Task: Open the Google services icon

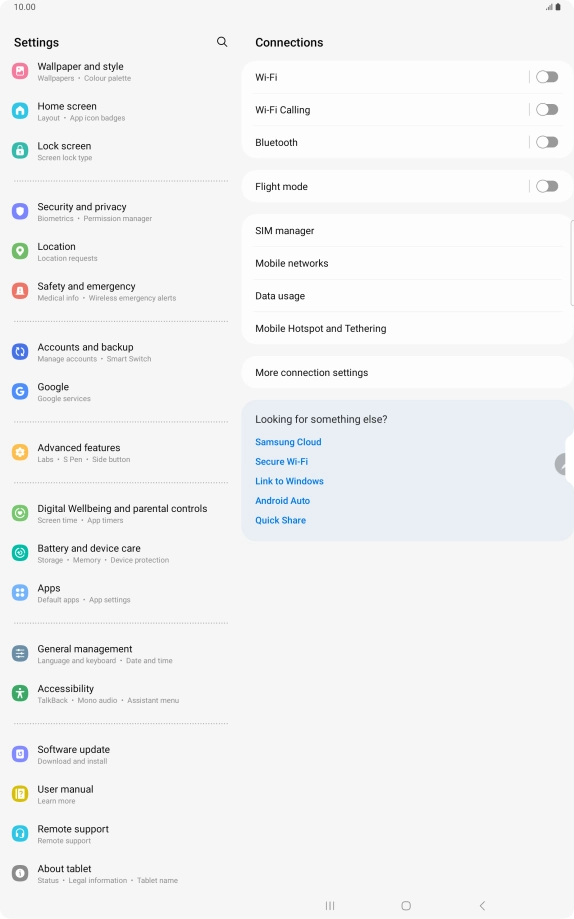Action: [x=20, y=392]
